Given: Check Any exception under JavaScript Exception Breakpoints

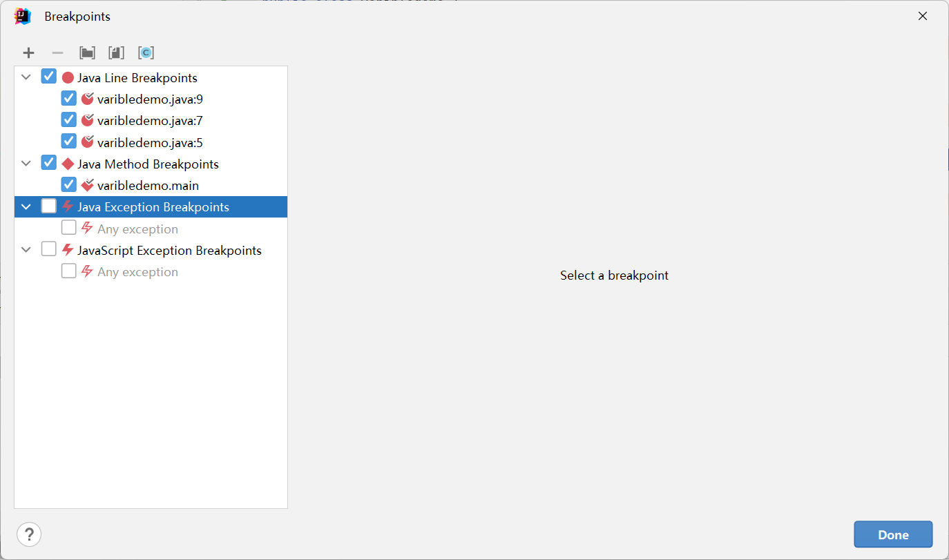Looking at the screenshot, I should point(68,271).
